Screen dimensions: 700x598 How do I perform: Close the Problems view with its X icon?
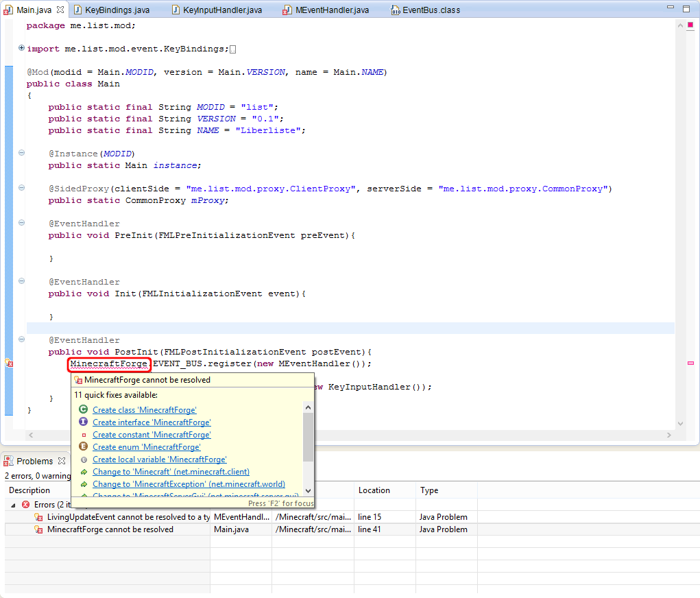pyautogui.click(x=60, y=462)
